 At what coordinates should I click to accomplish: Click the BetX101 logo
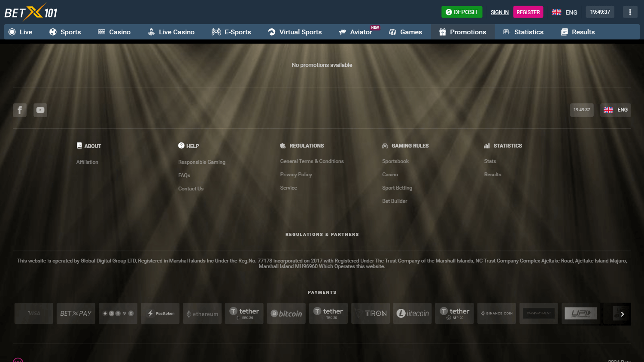(x=31, y=12)
